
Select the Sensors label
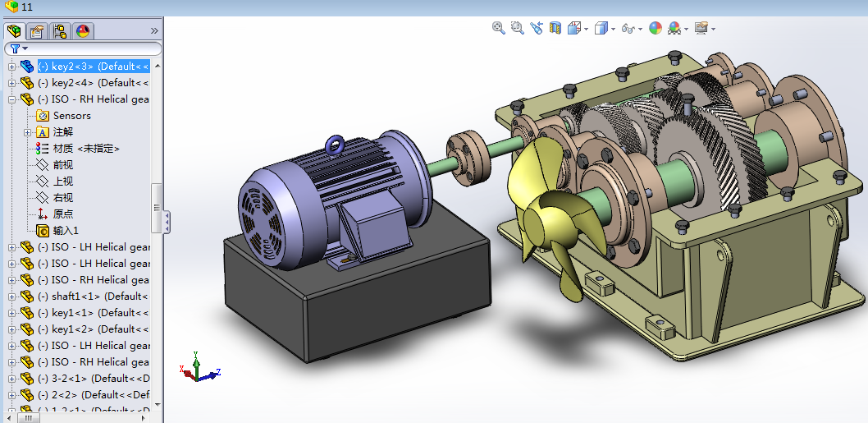pyautogui.click(x=72, y=116)
